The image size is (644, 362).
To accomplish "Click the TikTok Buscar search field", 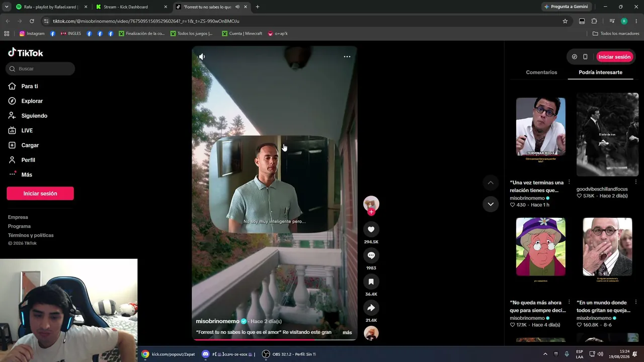I will tap(41, 69).
